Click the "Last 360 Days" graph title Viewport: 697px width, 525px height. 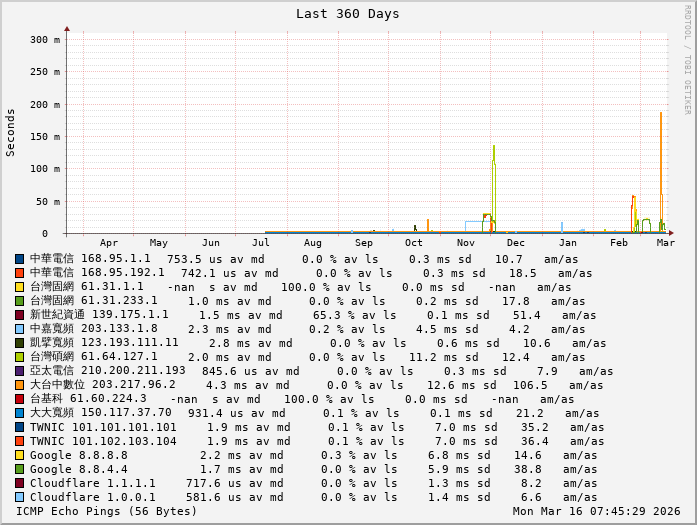point(347,14)
